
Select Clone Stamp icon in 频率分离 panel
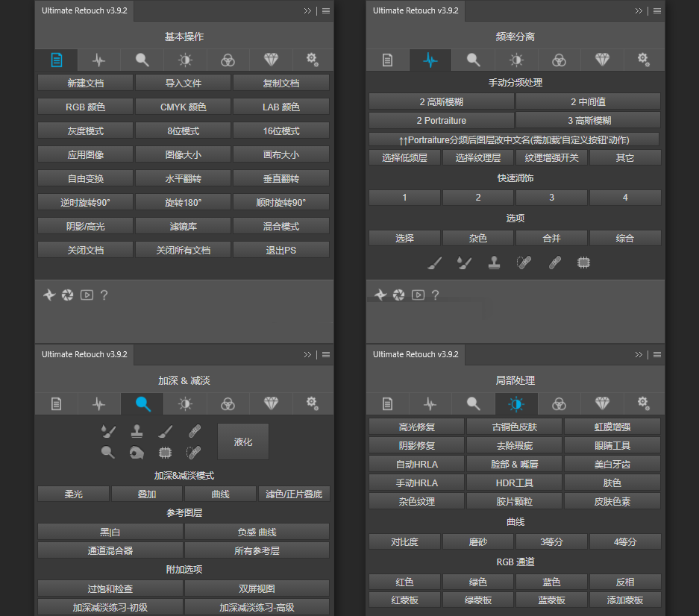(494, 263)
